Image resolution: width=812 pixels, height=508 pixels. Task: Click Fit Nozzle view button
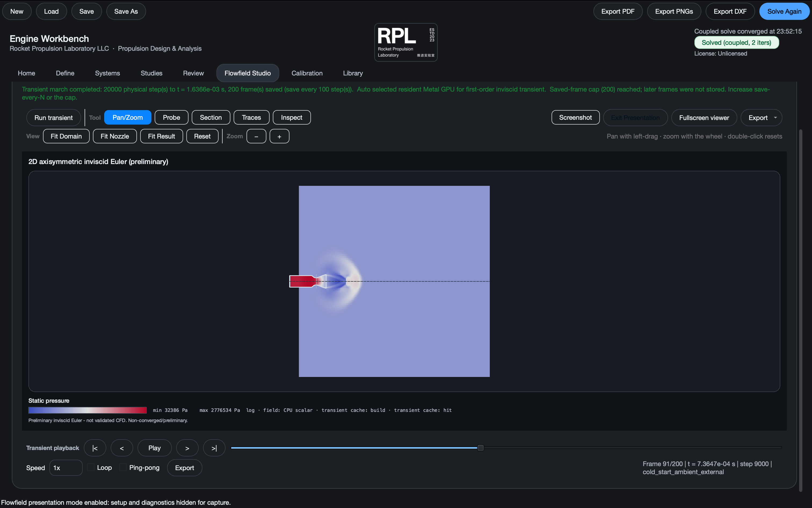pyautogui.click(x=115, y=136)
